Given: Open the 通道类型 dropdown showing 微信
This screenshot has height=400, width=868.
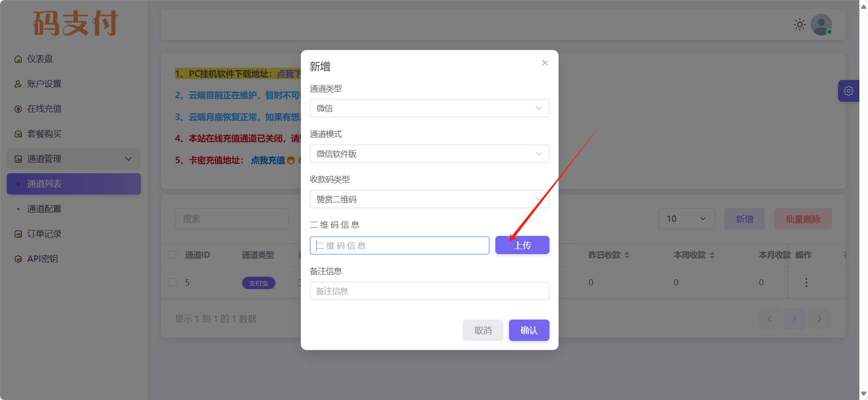Looking at the screenshot, I should (429, 108).
